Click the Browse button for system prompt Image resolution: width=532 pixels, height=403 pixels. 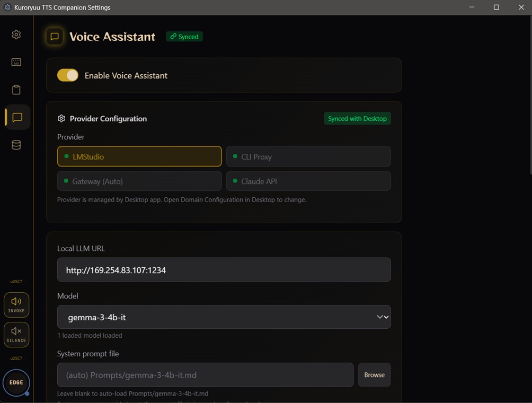[x=374, y=375]
